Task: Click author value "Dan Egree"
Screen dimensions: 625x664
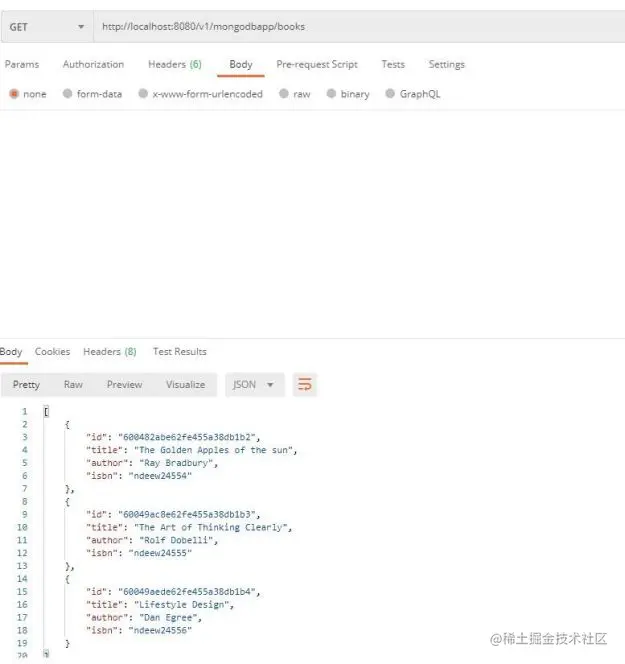Action: coord(168,617)
